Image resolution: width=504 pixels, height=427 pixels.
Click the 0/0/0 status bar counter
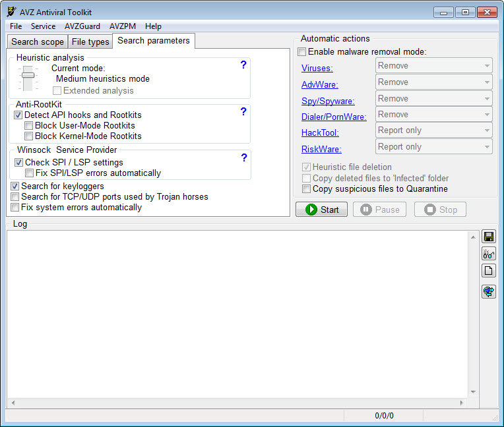384,416
